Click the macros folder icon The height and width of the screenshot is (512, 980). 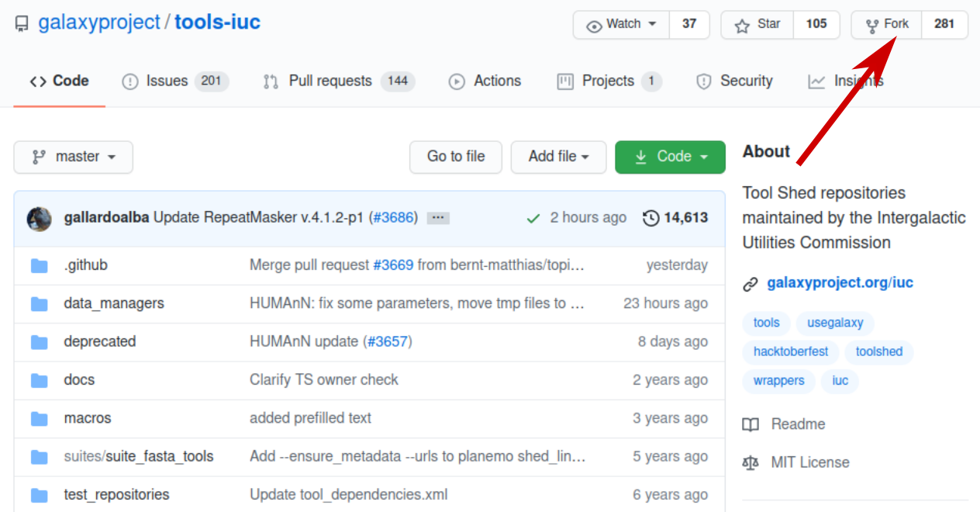[40, 419]
